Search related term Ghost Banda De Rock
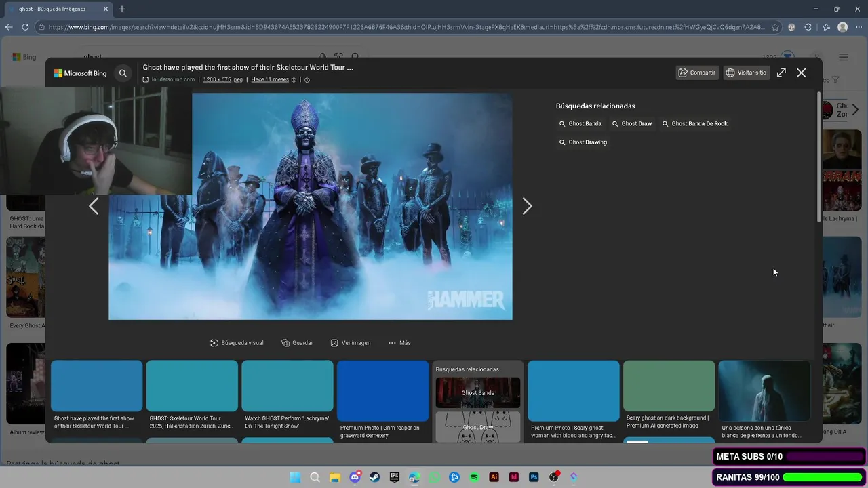The height and width of the screenshot is (488, 868). coord(695,123)
